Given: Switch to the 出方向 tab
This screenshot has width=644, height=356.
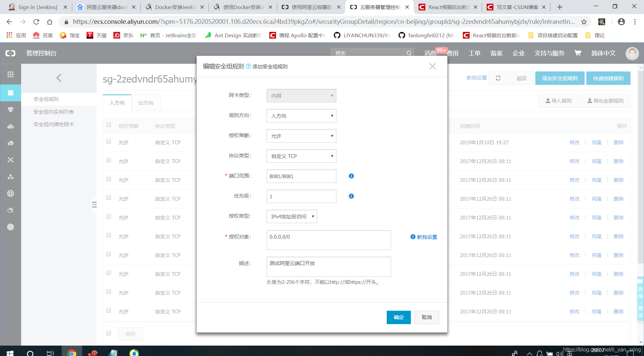Looking at the screenshot, I should point(146,103).
